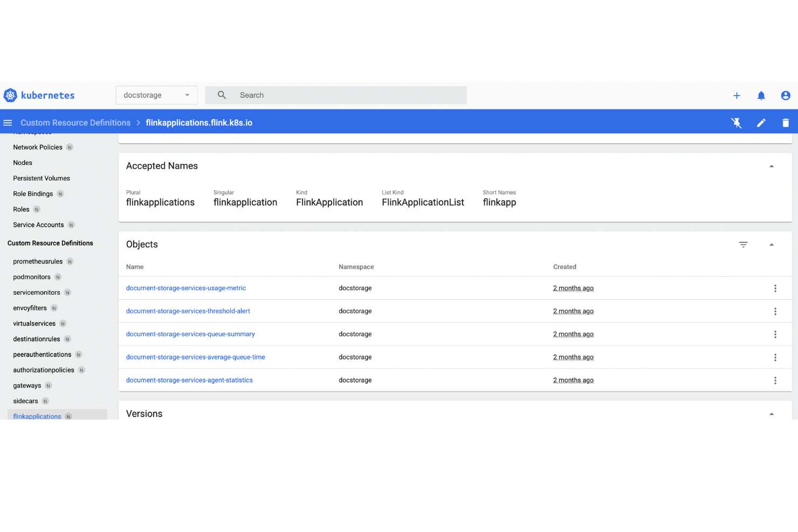The height and width of the screenshot is (532, 798).
Task: Select flinkapplications in sidebar
Action: 37,417
